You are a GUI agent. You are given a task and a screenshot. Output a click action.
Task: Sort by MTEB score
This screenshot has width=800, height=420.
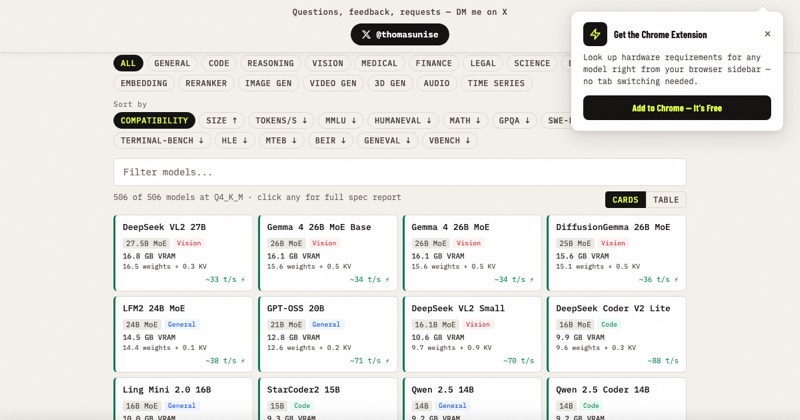(281, 140)
